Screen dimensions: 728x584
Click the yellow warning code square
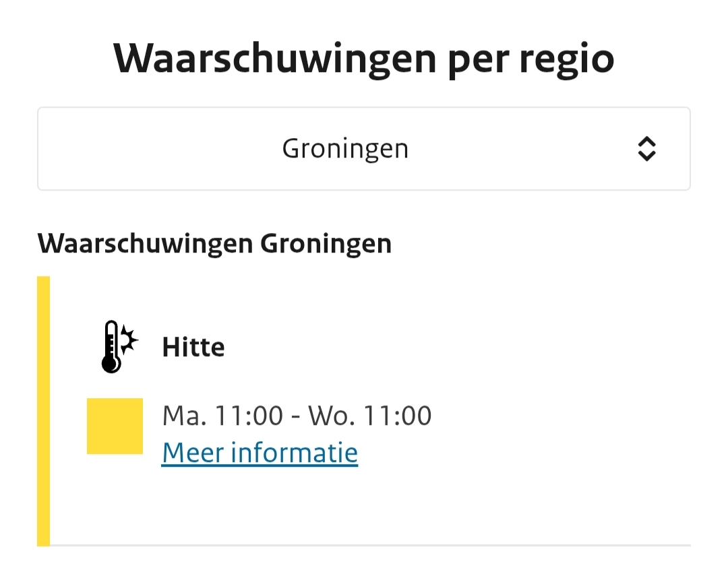(x=115, y=426)
